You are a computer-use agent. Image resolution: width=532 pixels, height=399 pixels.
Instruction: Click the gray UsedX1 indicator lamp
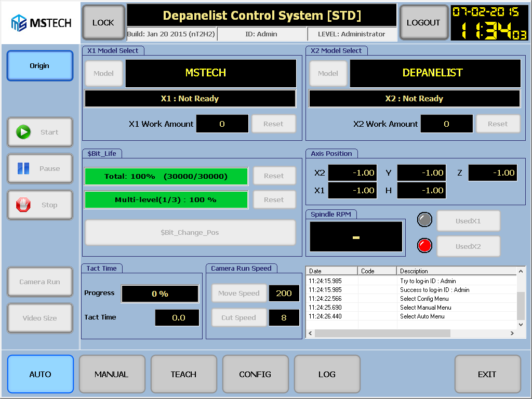point(424,220)
